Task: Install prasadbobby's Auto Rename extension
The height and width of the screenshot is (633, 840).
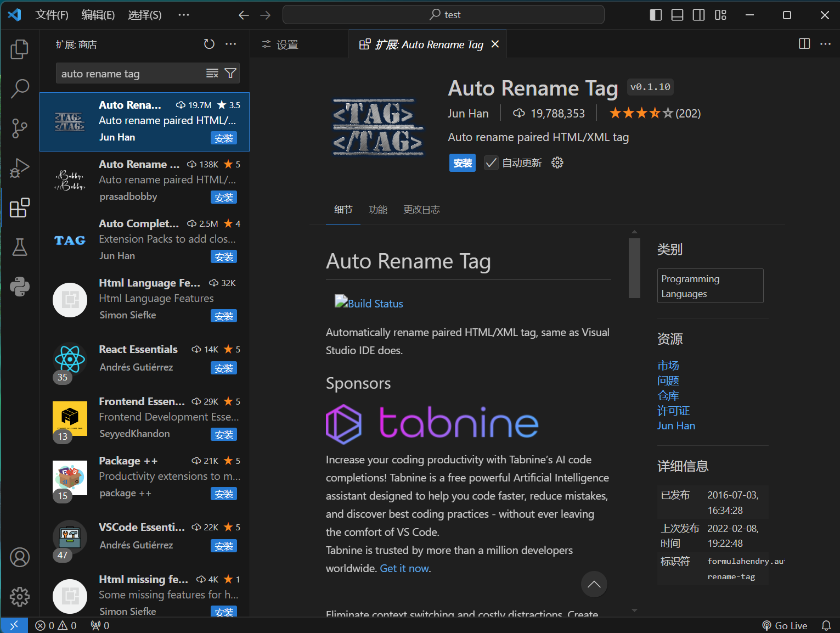Action: 224,198
